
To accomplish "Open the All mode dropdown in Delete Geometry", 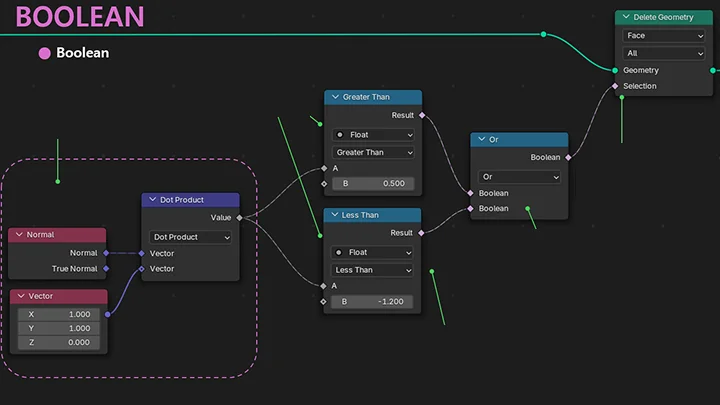I will (x=664, y=53).
